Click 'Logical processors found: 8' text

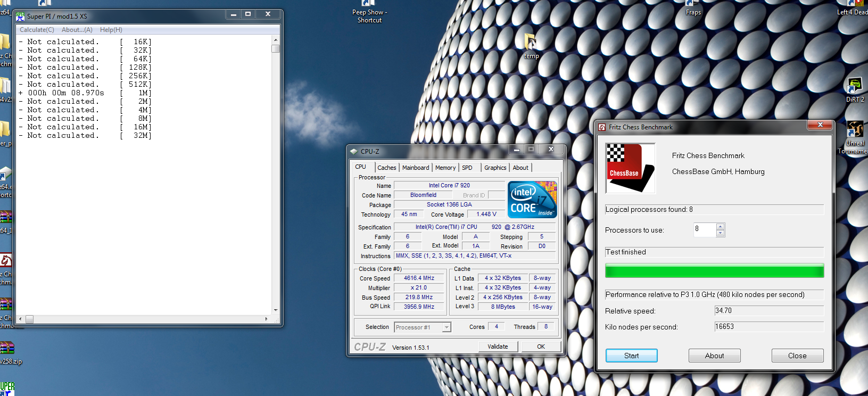pyautogui.click(x=649, y=210)
